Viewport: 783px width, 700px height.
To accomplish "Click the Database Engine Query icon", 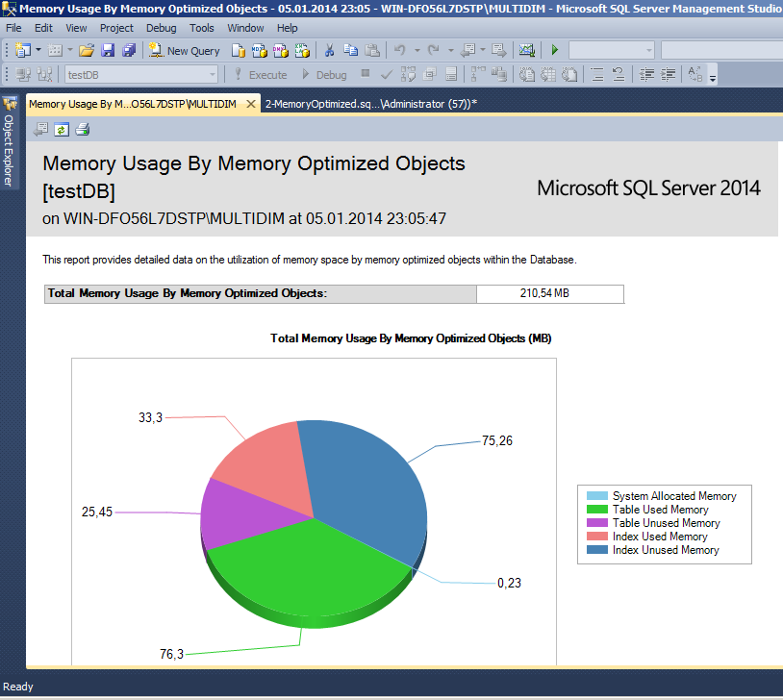I will click(239, 50).
